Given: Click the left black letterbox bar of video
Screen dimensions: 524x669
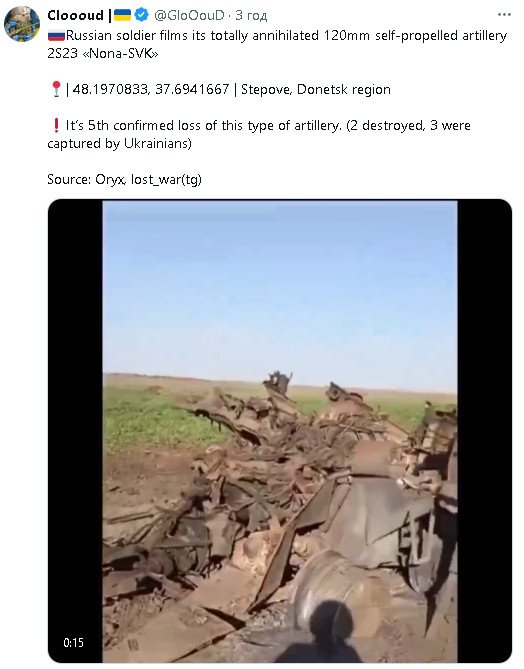Looking at the screenshot, I should point(76,431).
